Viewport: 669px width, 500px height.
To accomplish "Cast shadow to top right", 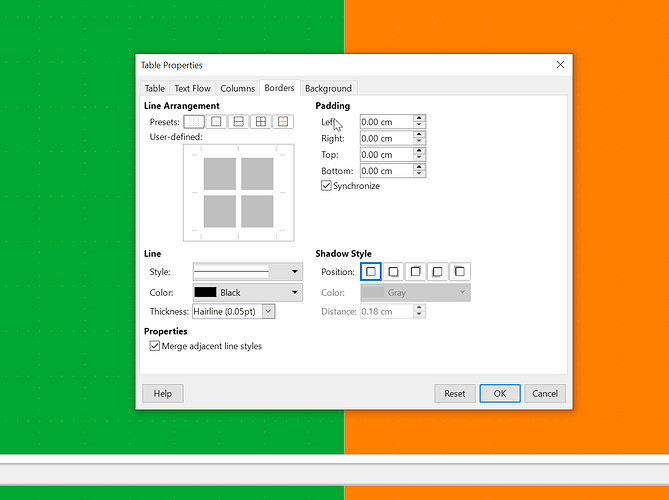I will [416, 271].
